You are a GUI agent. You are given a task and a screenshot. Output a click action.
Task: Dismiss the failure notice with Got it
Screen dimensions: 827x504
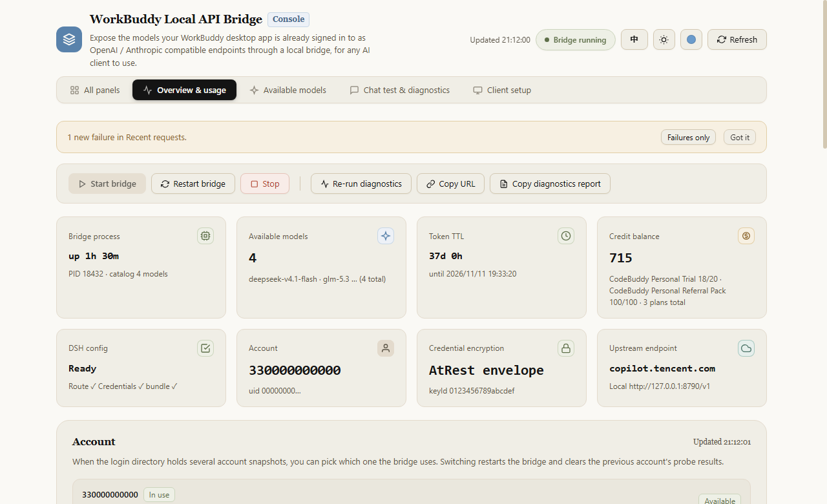click(740, 137)
